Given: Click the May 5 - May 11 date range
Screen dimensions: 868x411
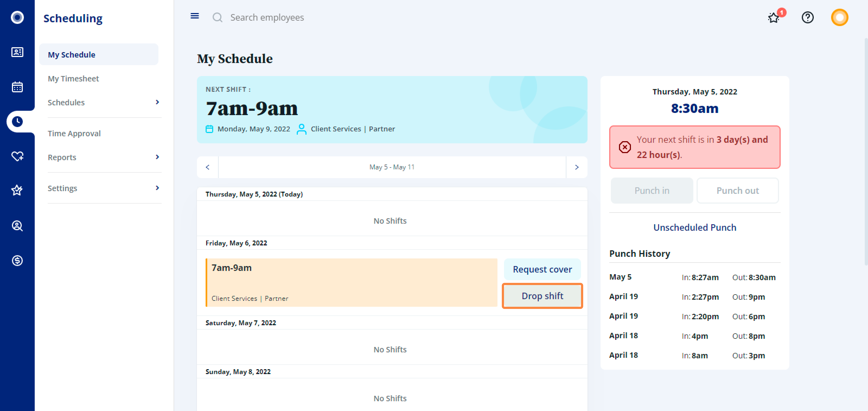Looking at the screenshot, I should (392, 167).
